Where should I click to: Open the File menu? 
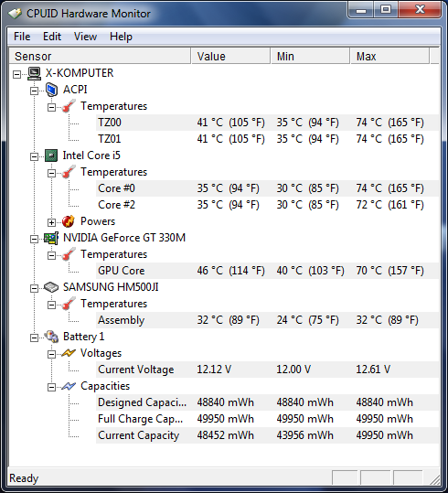coord(22,37)
